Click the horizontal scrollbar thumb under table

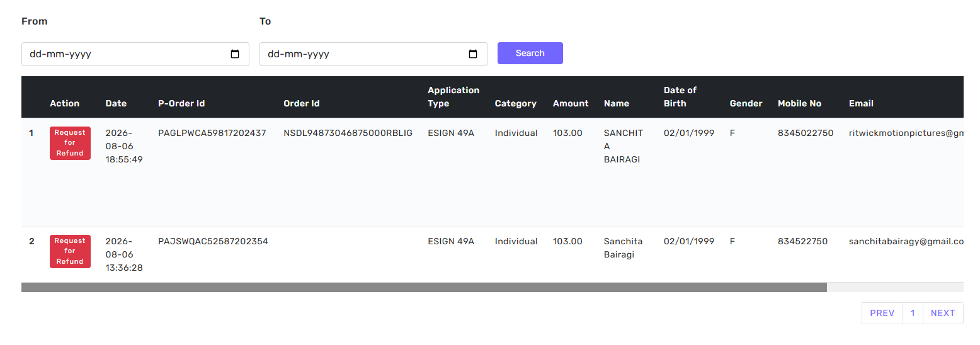point(424,287)
